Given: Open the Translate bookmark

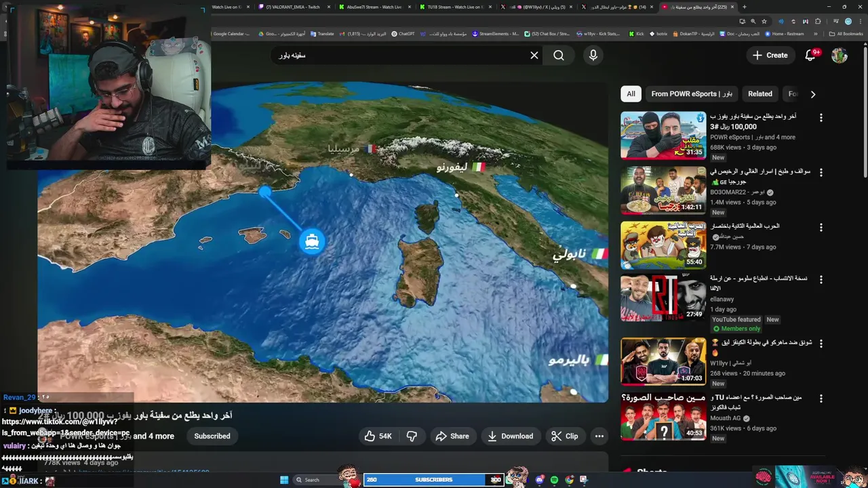Looking at the screenshot, I should (322, 34).
